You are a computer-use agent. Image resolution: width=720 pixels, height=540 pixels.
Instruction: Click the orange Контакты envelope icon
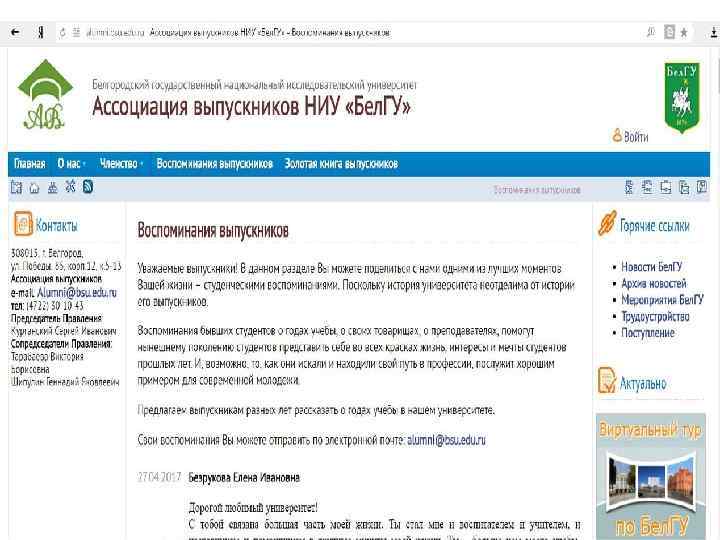23,224
